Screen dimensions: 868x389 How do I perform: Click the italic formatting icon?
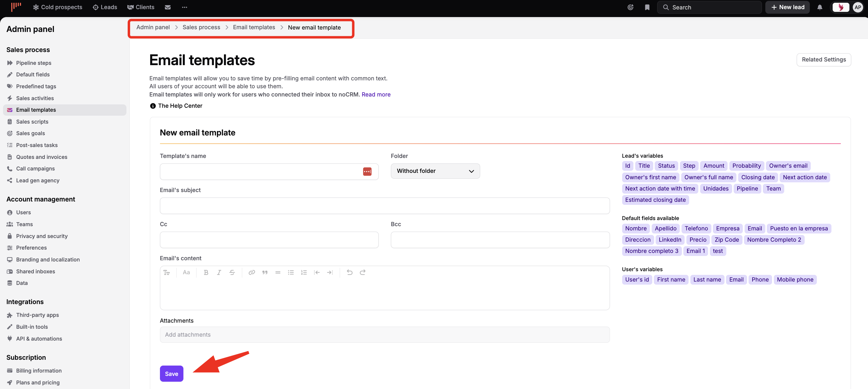219,272
